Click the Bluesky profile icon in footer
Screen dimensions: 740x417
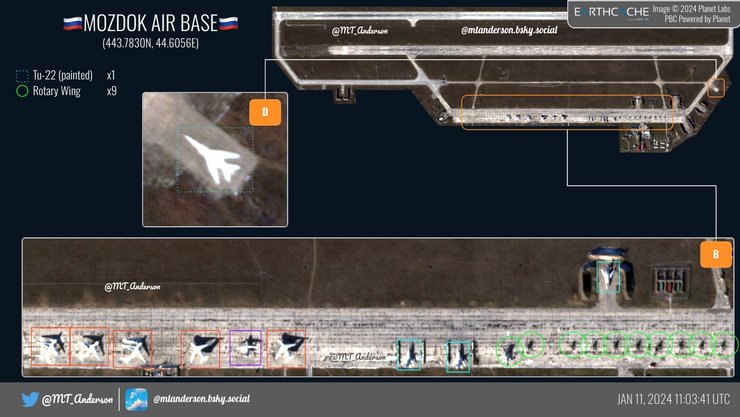(136, 399)
